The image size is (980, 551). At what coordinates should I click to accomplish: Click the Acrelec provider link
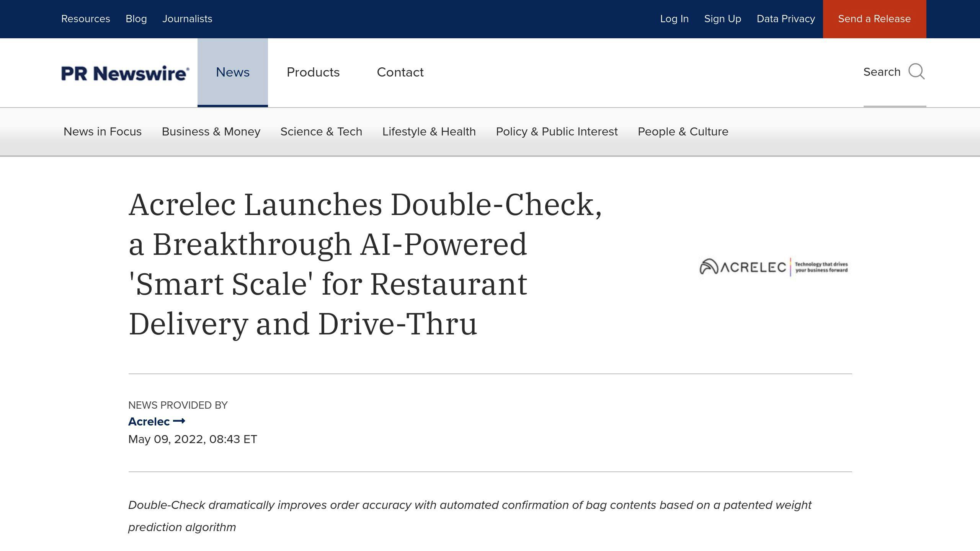pyautogui.click(x=149, y=421)
